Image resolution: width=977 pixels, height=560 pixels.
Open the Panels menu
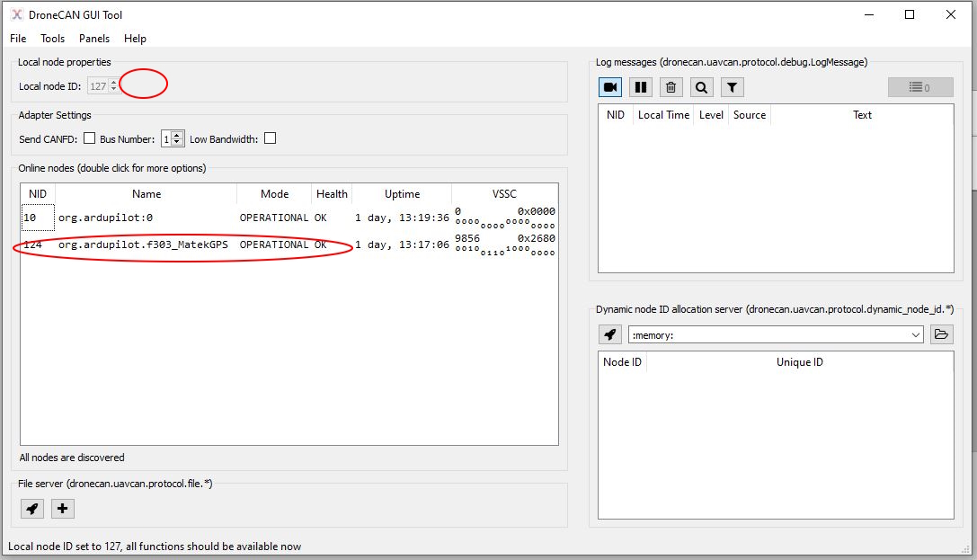[x=94, y=39]
